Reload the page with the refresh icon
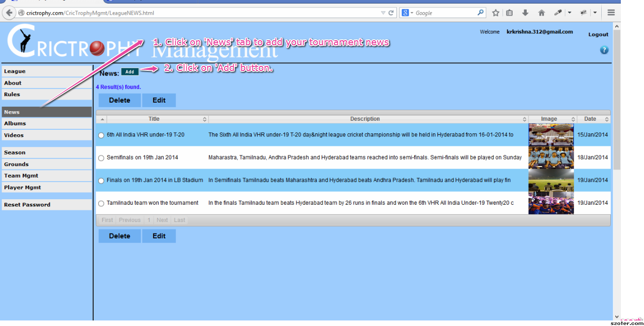This screenshot has height=326, width=644. (391, 13)
